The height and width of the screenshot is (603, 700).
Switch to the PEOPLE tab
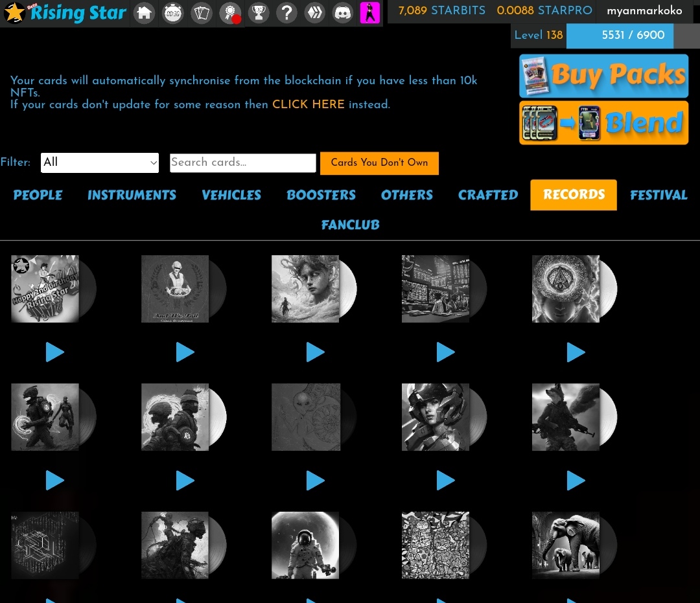point(38,195)
